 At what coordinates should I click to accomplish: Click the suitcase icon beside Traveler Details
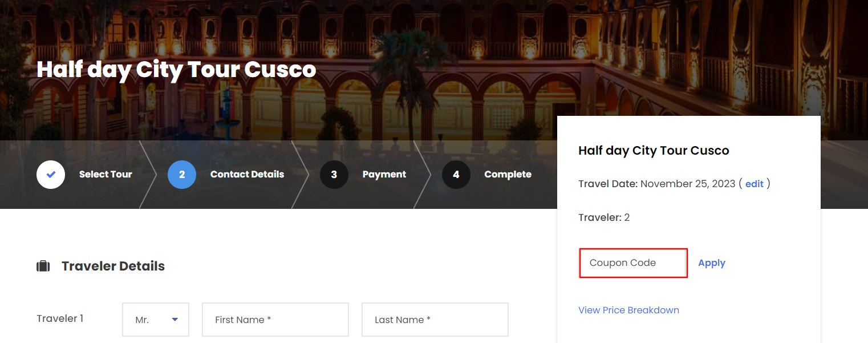coord(43,267)
